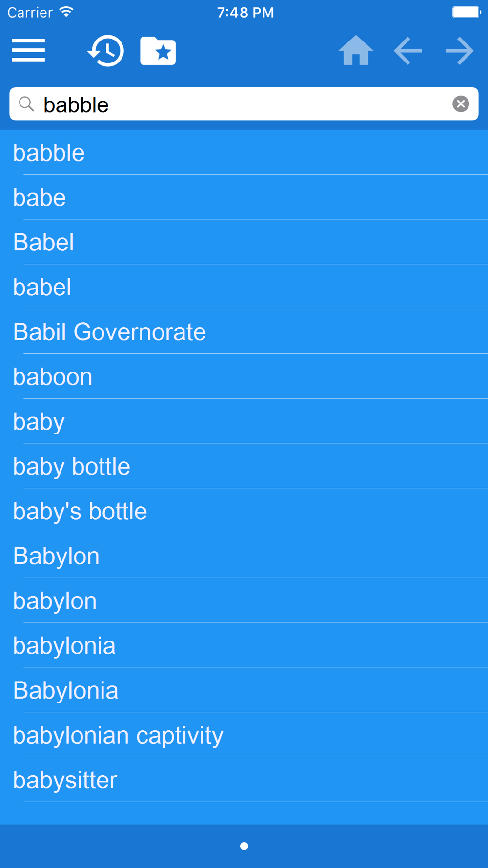This screenshot has height=868, width=488.
Task: Focus the search field containing babble
Action: pyautogui.click(x=244, y=104)
